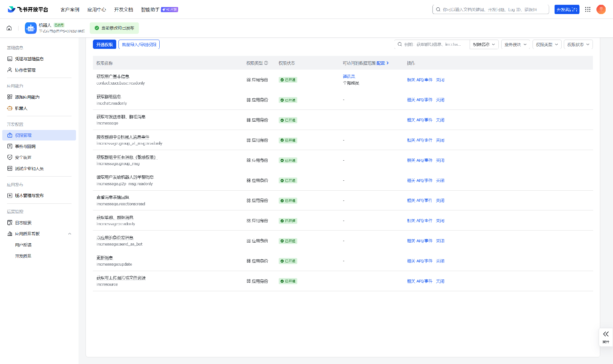This screenshot has width=613, height=364.
Task: Click the robot app icon
Action: click(x=31, y=28)
